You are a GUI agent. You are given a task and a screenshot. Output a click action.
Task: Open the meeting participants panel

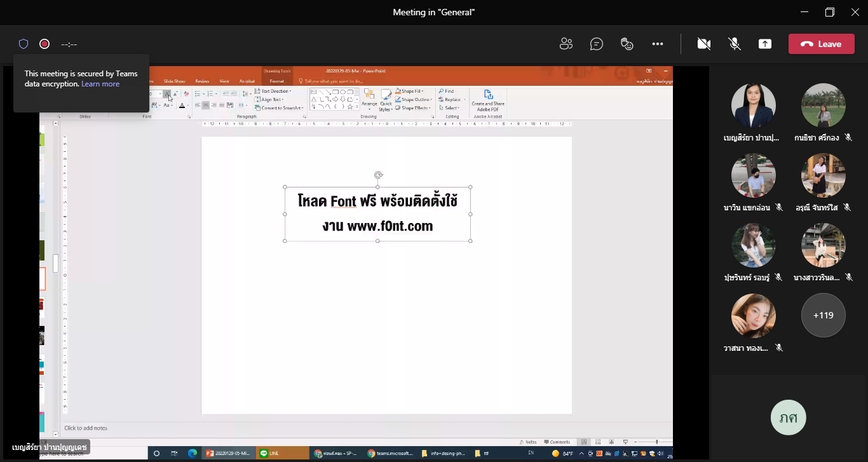566,44
